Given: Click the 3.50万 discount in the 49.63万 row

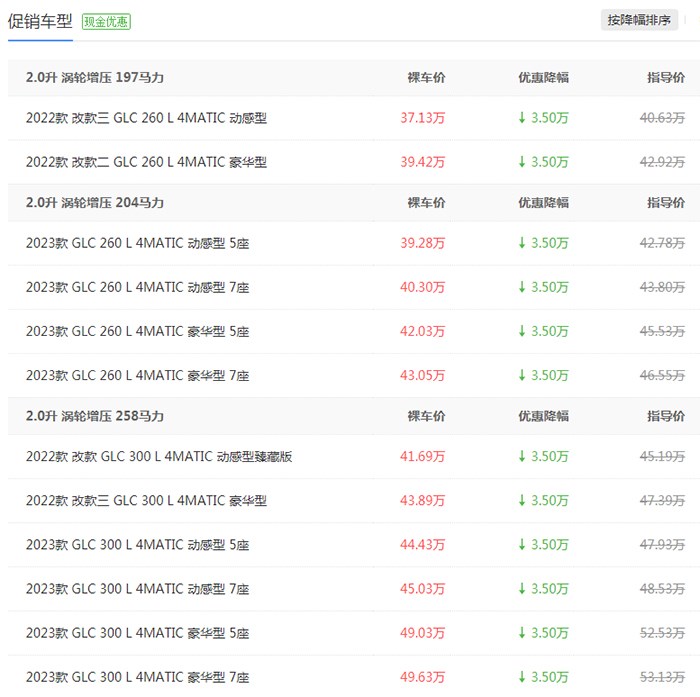Looking at the screenshot, I should [x=543, y=677].
